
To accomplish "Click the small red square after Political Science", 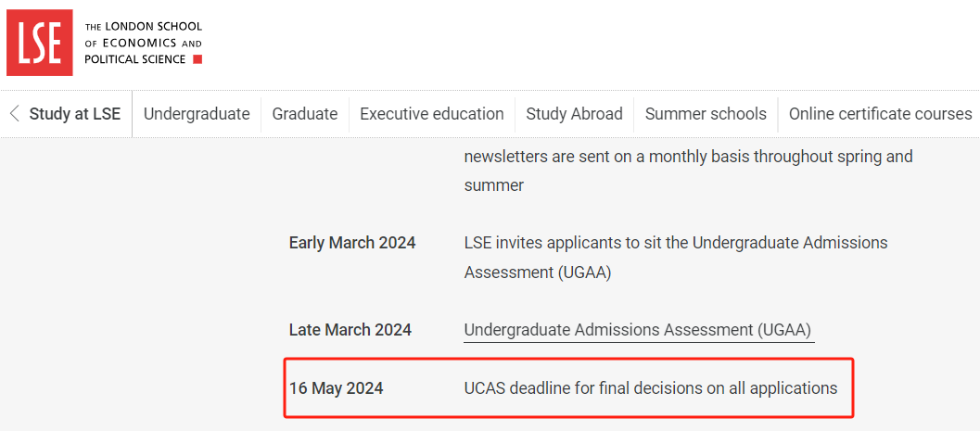I will tap(197, 59).
